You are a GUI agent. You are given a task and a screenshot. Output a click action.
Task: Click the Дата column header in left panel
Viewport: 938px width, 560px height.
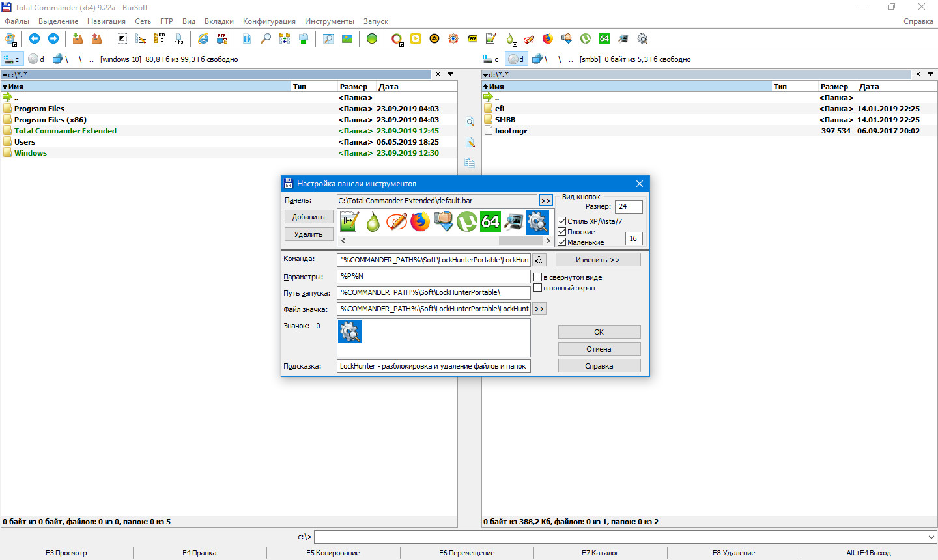[x=416, y=87]
